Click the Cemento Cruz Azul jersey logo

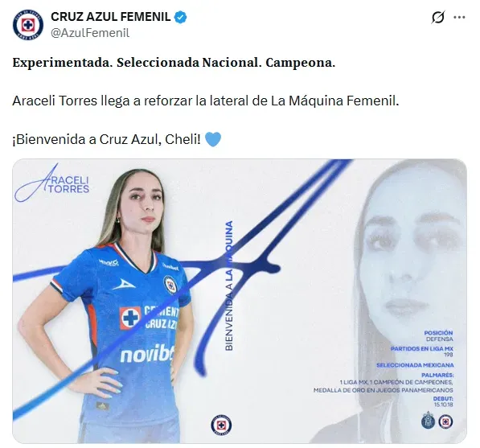(149, 318)
